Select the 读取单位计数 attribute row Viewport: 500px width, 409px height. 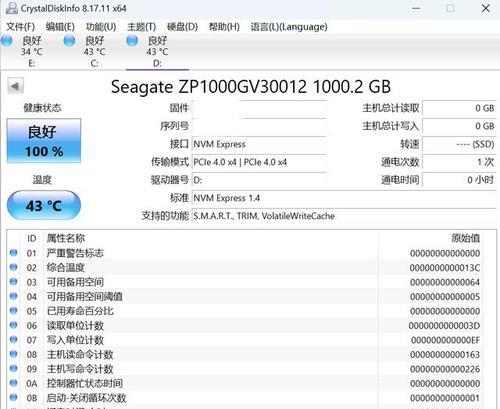click(x=245, y=325)
